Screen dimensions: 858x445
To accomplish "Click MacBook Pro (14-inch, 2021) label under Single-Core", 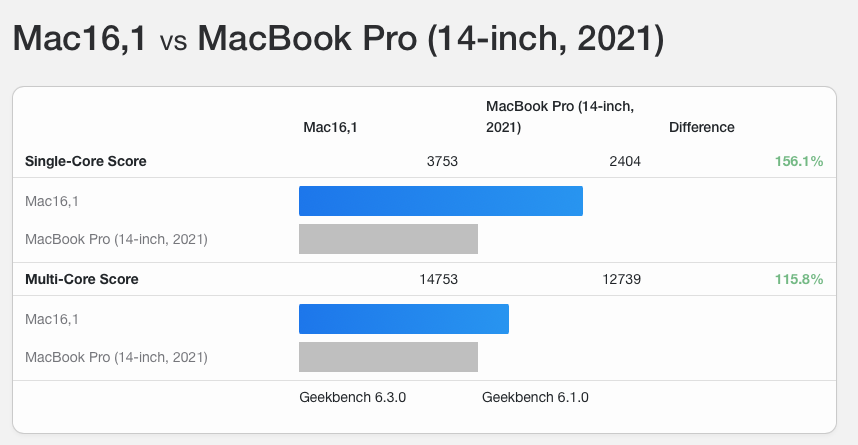I will [x=117, y=240].
